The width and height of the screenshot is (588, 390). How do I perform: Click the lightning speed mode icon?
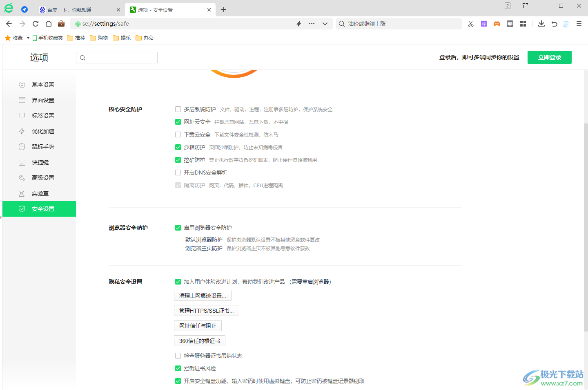tap(299, 24)
